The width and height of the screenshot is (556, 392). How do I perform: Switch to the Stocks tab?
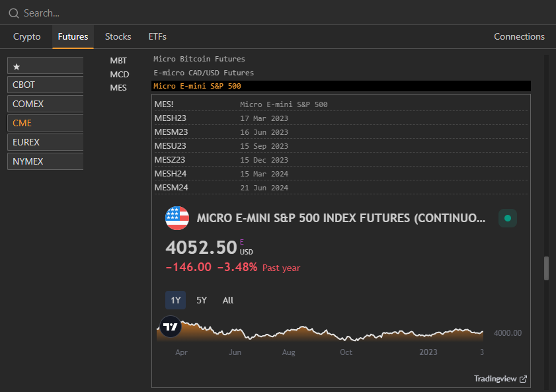(x=118, y=37)
